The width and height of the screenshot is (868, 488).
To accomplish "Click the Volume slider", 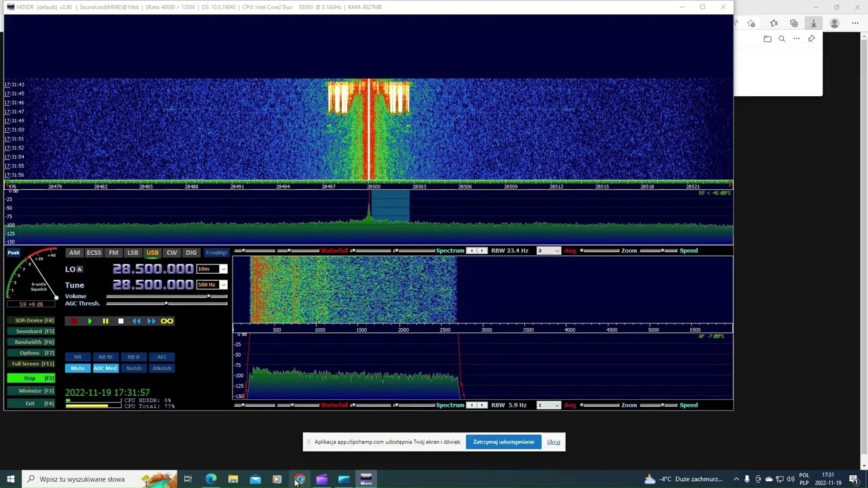I will point(167,296).
